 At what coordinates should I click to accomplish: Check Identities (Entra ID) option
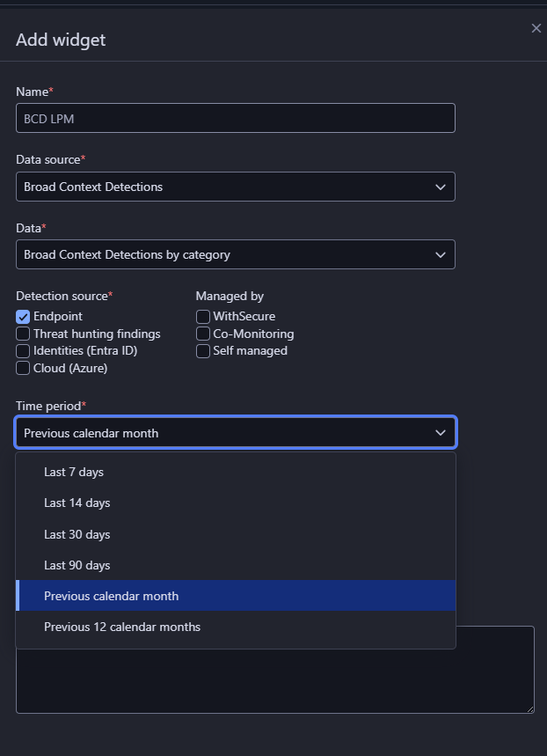pos(23,351)
